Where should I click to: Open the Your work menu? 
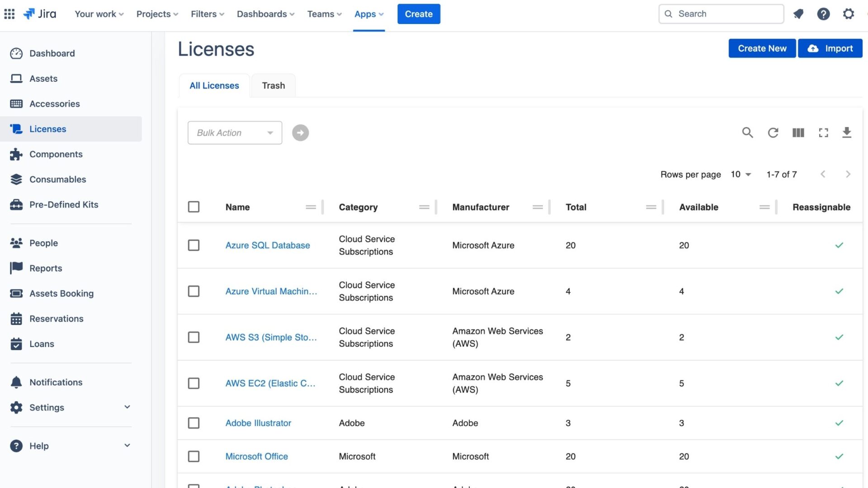(99, 14)
